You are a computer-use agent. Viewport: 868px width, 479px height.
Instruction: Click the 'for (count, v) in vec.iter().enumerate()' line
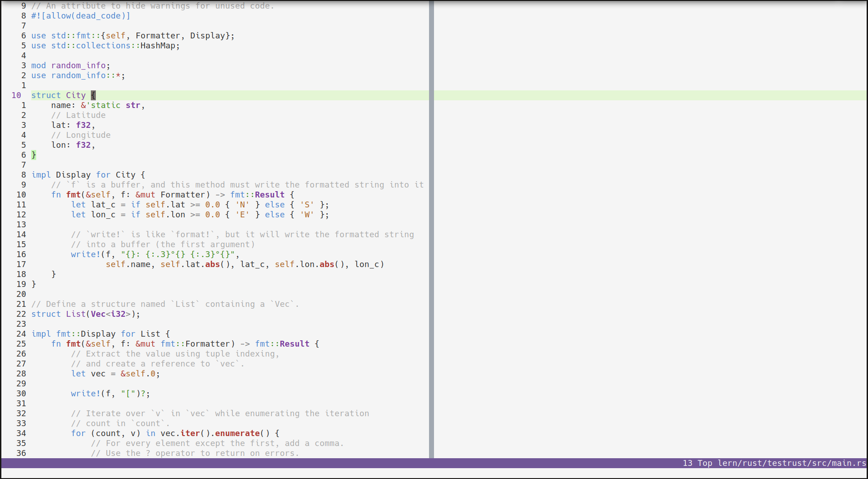175,433
